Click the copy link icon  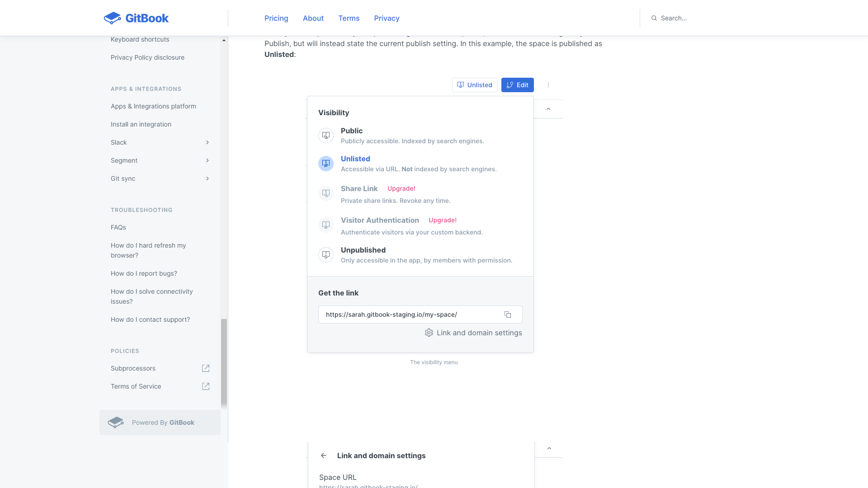508,314
